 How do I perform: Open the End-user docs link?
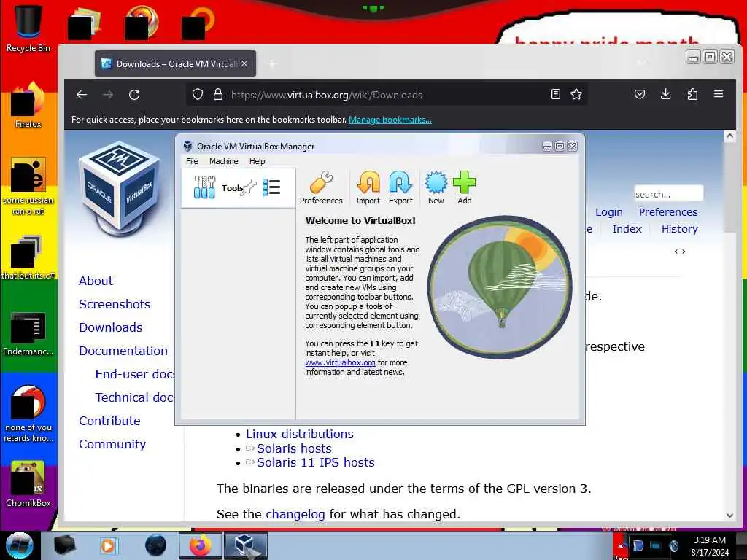(x=135, y=374)
